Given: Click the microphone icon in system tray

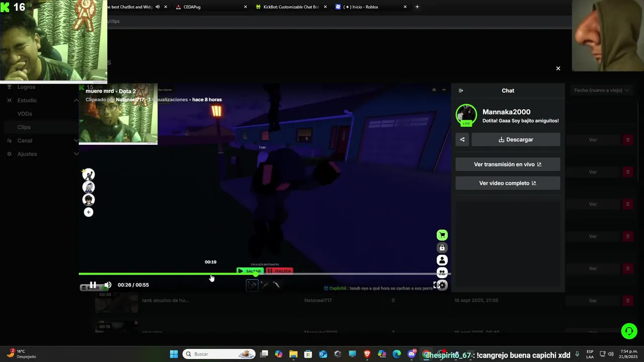Looking at the screenshot, I should [577, 354].
